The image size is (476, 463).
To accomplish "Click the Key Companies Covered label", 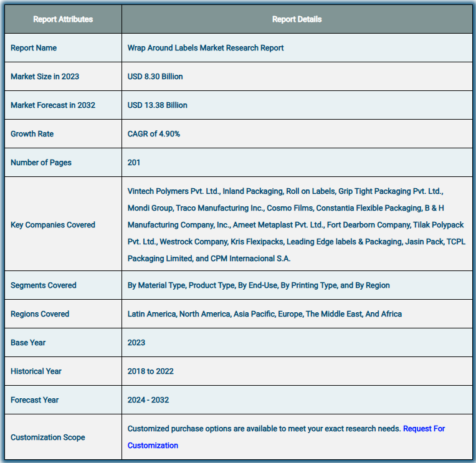I will [53, 225].
